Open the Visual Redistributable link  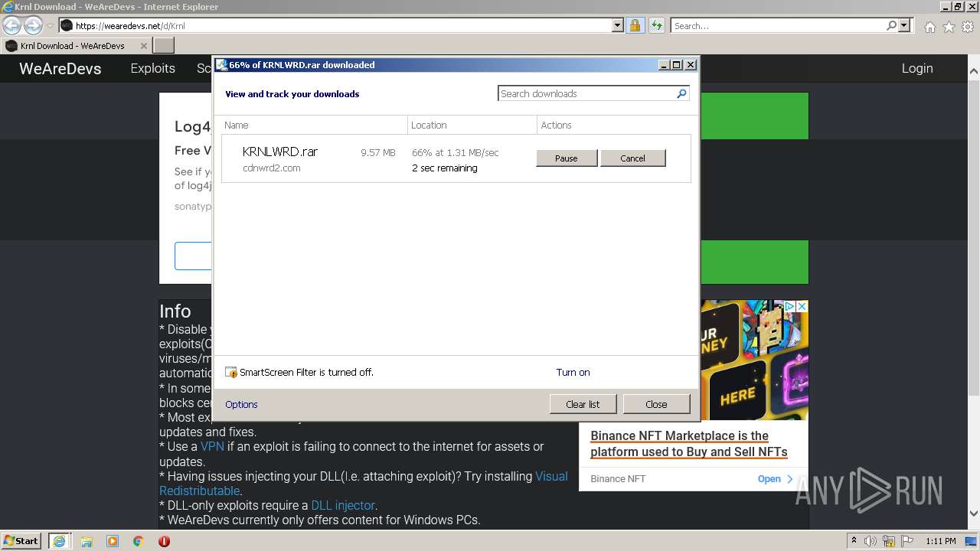click(x=364, y=484)
